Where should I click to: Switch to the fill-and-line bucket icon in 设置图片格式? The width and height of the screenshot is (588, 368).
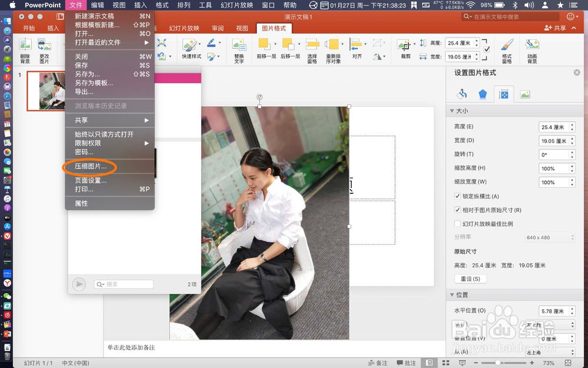(461, 94)
